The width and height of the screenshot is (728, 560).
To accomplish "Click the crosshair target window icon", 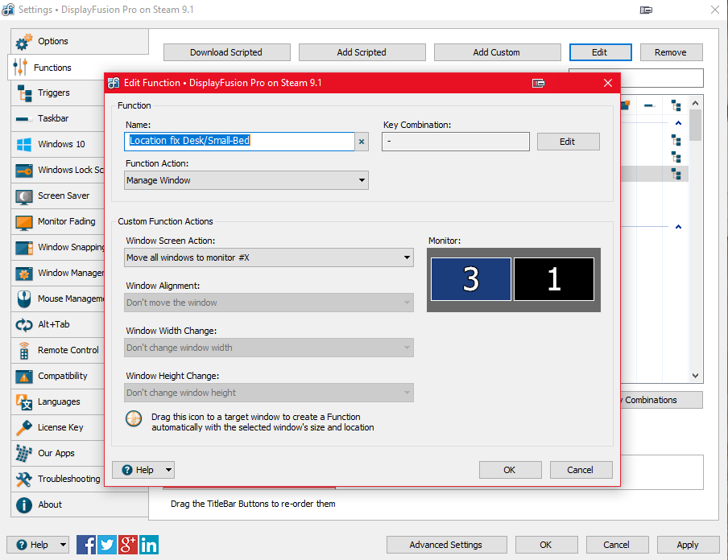I will pos(134,419).
